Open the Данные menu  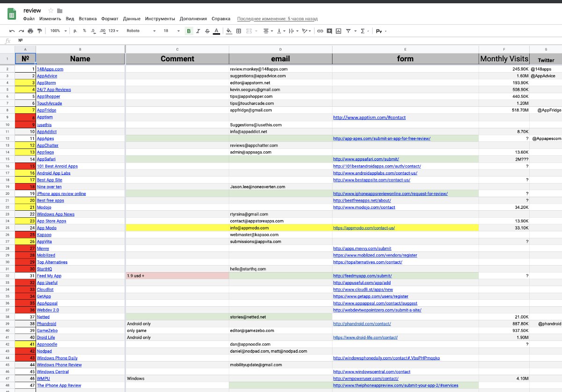132,19
